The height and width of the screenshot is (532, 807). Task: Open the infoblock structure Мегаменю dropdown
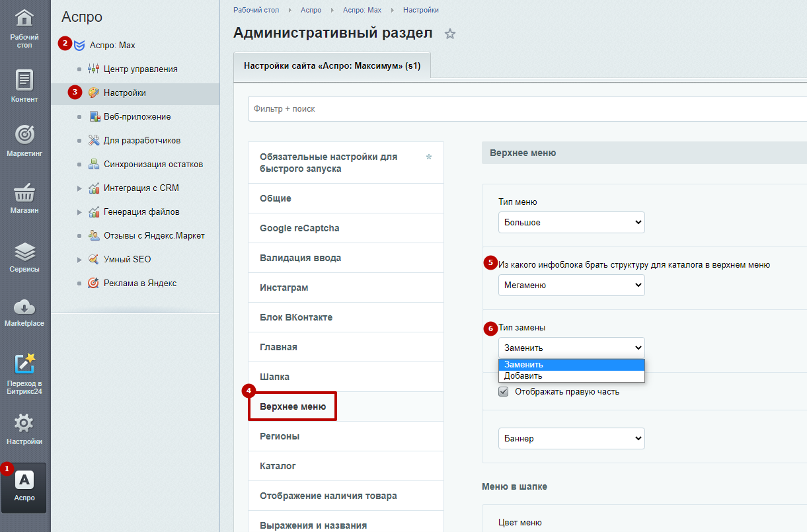point(572,285)
